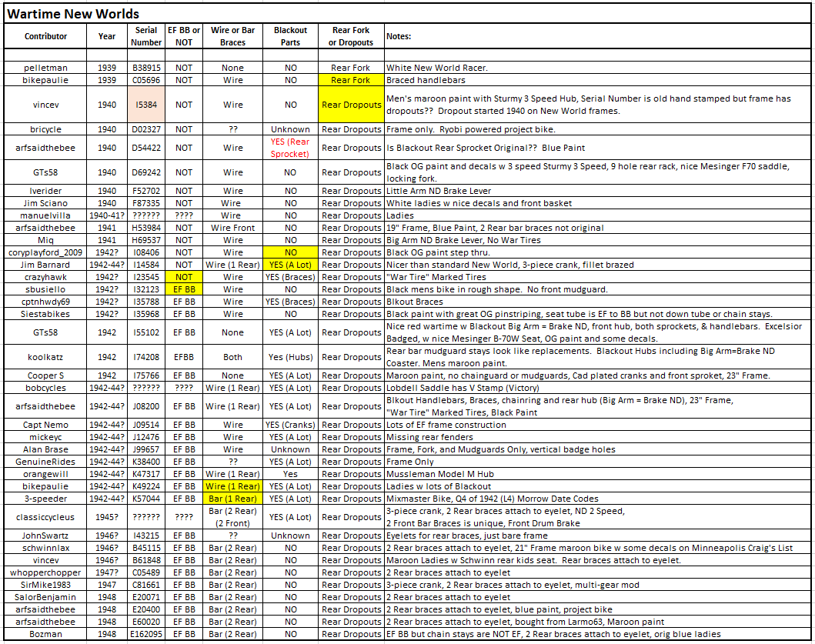The image size is (815, 644).
Task: Select serial number cell 'J99657'
Action: pyautogui.click(x=146, y=449)
